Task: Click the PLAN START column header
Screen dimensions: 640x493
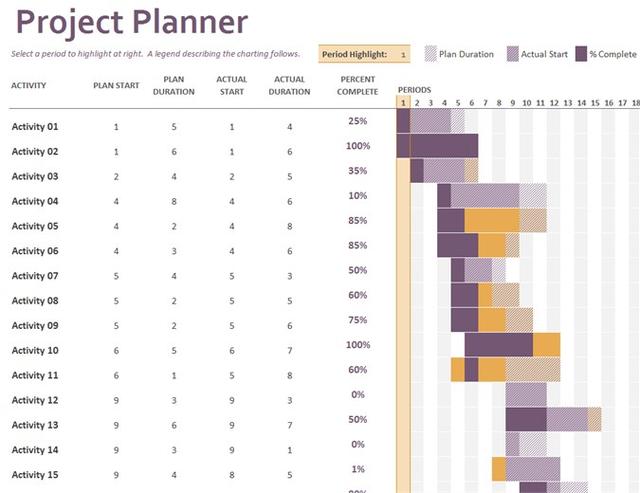Action: (117, 85)
